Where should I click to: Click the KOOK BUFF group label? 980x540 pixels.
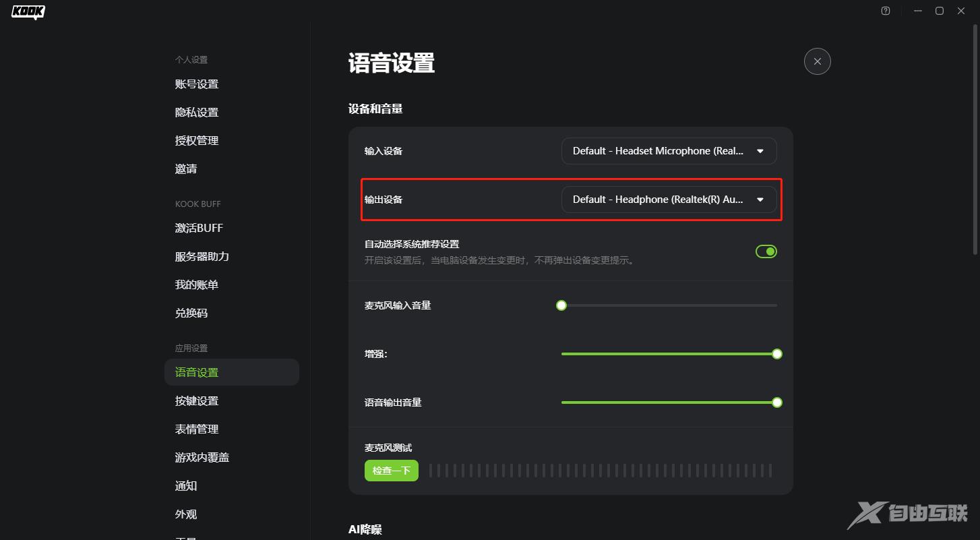[x=198, y=204]
